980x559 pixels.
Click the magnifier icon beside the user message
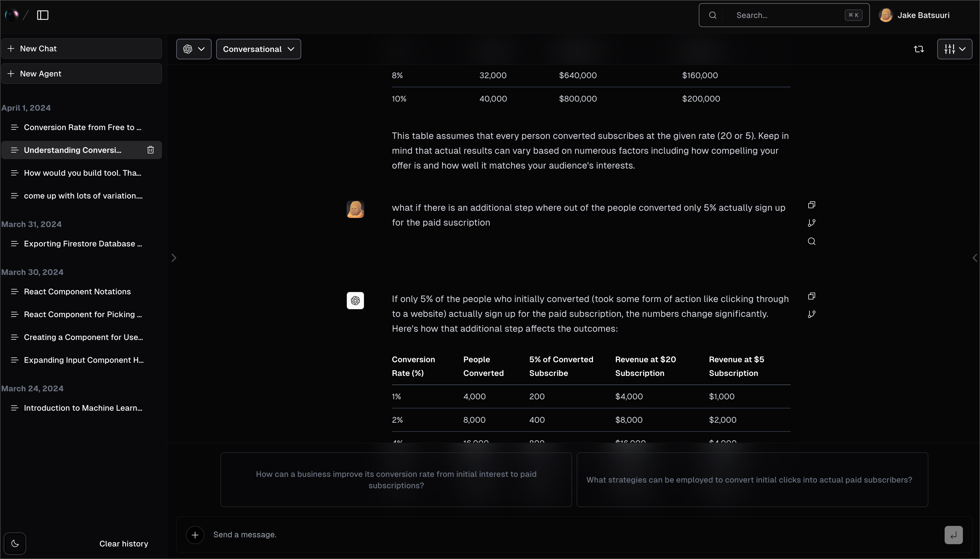tap(811, 242)
